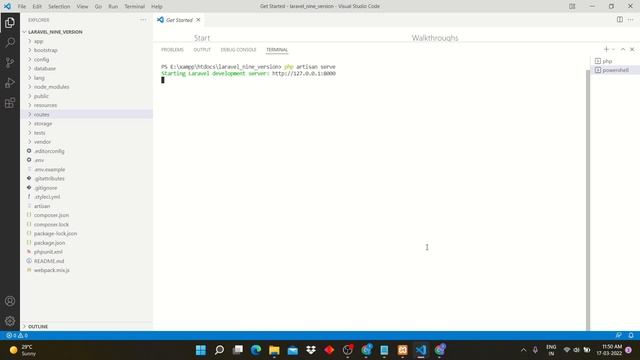Open Explorer views and more actions ellipsis
Screen dimensions: 640x360
click(x=143, y=20)
